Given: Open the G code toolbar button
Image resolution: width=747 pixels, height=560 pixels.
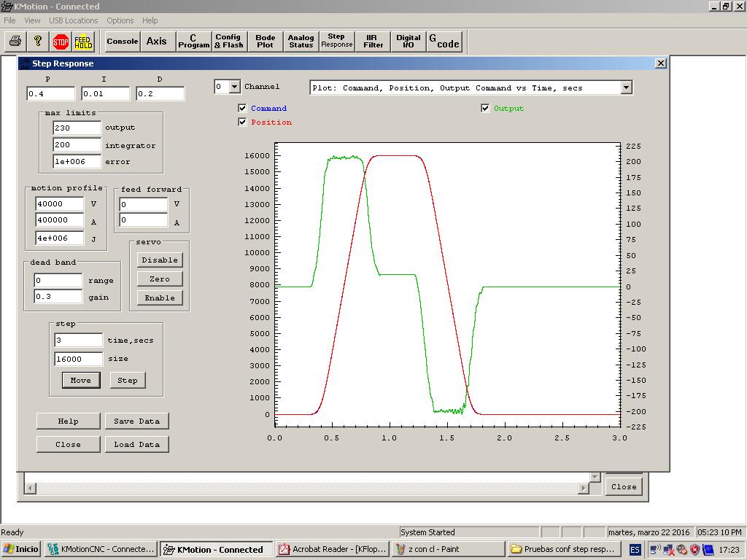Looking at the screenshot, I should (444, 42).
